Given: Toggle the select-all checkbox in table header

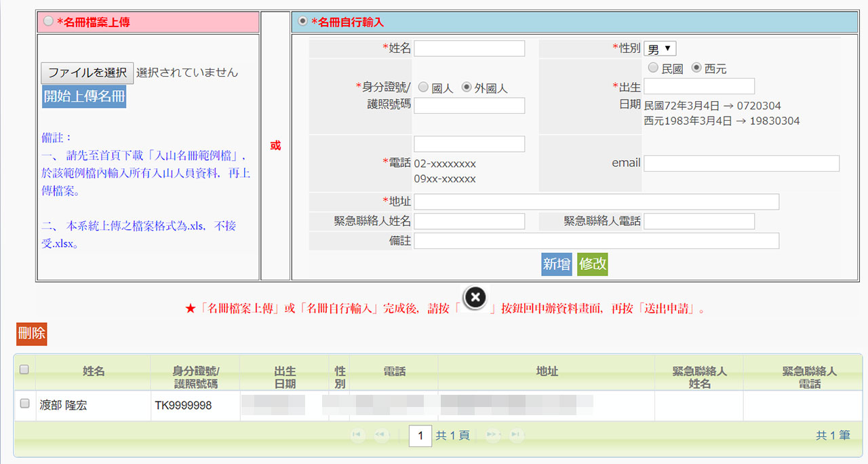Looking at the screenshot, I should pos(24,370).
